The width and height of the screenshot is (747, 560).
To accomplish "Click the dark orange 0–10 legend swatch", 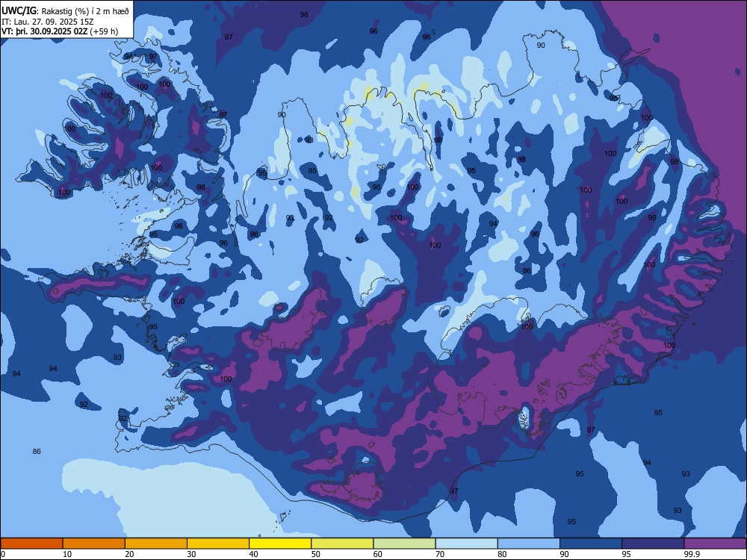I will pyautogui.click(x=31, y=544).
